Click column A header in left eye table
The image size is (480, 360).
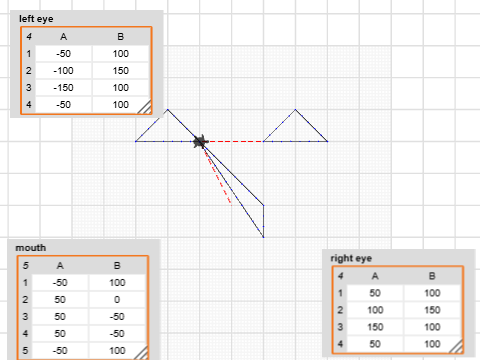63,37
